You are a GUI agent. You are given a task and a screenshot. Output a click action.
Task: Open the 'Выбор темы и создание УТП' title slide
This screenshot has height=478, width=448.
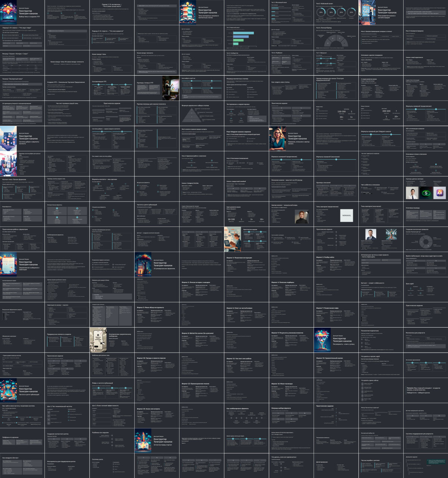coord(22,12)
